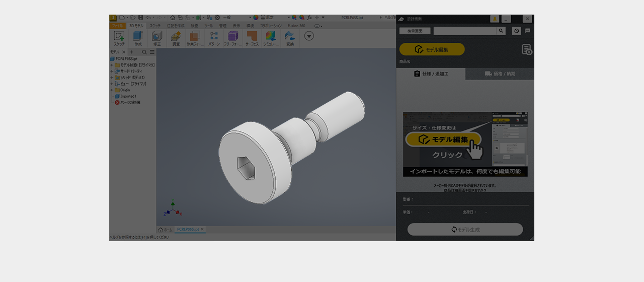Screen dimensions: 644x282
Task: Open the appearance color wheel in the top toolbar
Action: pos(256,17)
